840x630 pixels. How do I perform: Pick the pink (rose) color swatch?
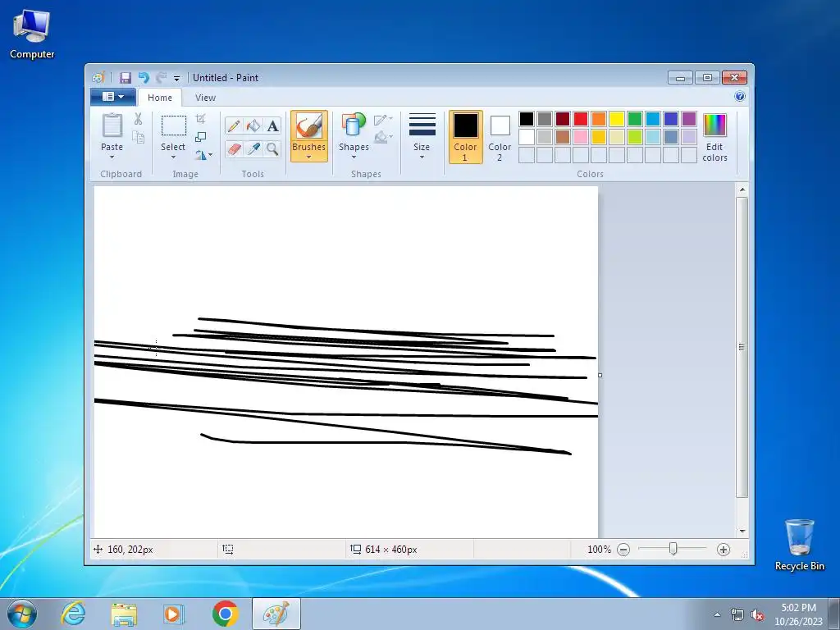point(581,137)
